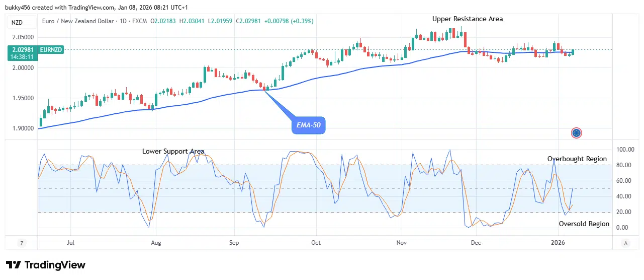The image size is (644, 280).
Task: Select the Lower Support Area text label
Action: (x=173, y=151)
